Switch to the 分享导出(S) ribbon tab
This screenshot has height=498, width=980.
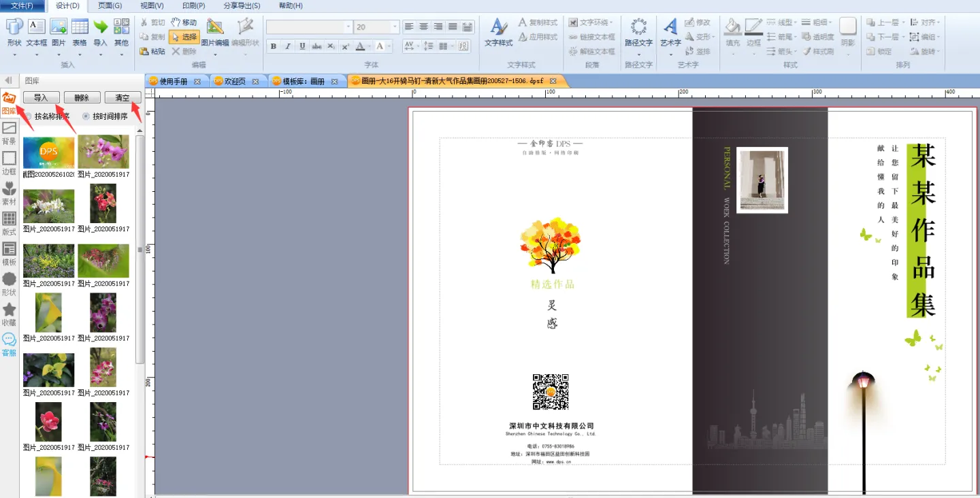242,5
